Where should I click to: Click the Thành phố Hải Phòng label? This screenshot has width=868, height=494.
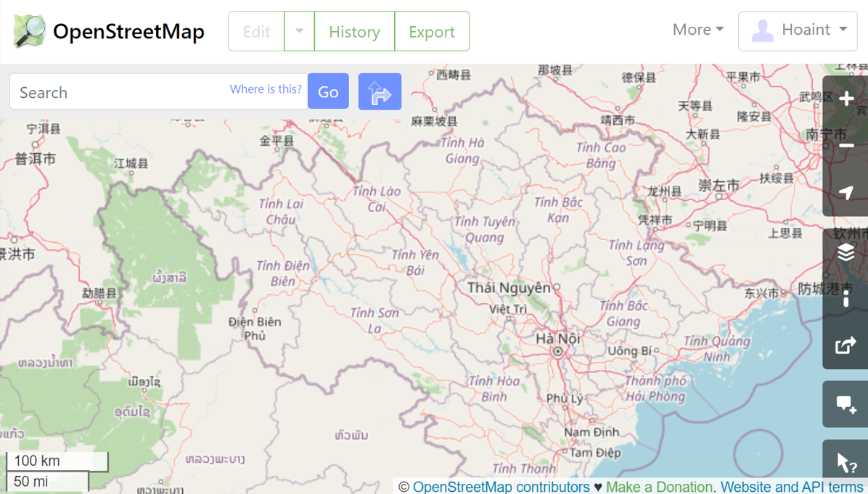click(655, 388)
